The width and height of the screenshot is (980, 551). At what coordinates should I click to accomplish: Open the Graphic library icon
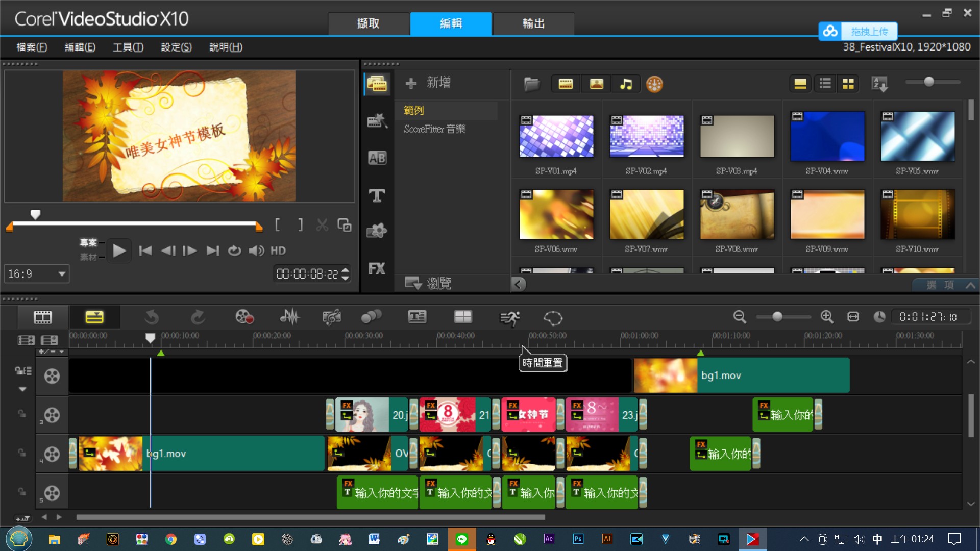pos(377,232)
